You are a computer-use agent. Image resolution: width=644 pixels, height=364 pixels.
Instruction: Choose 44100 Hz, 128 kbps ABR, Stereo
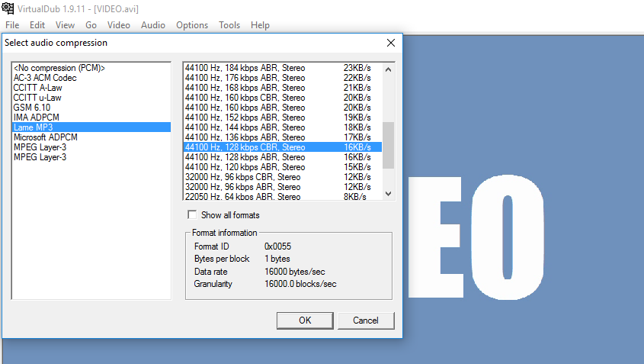(283, 157)
